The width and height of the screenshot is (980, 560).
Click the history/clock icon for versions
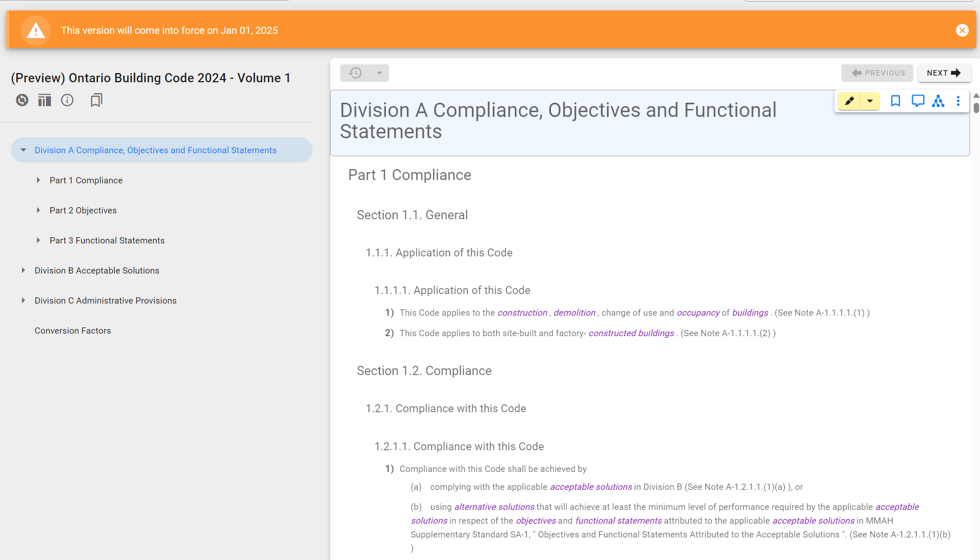click(355, 73)
